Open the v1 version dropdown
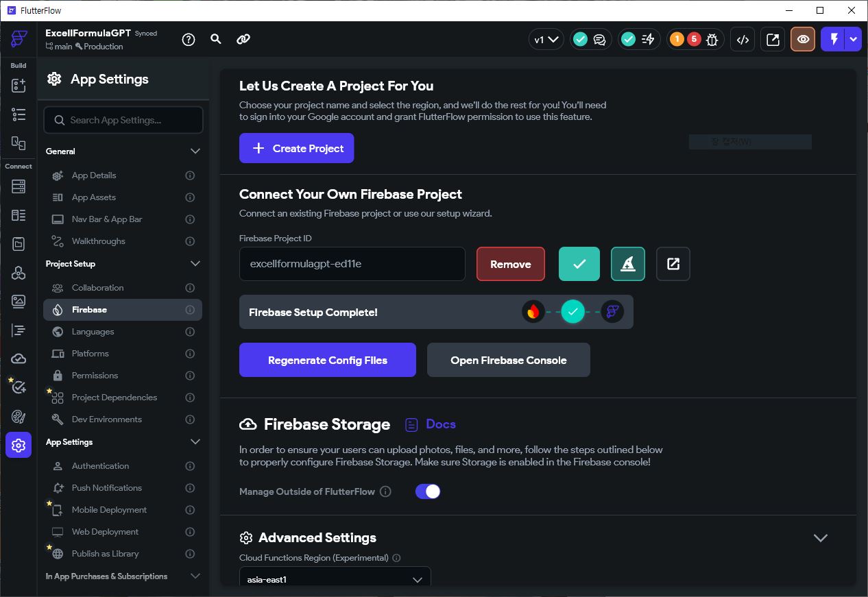 546,40
